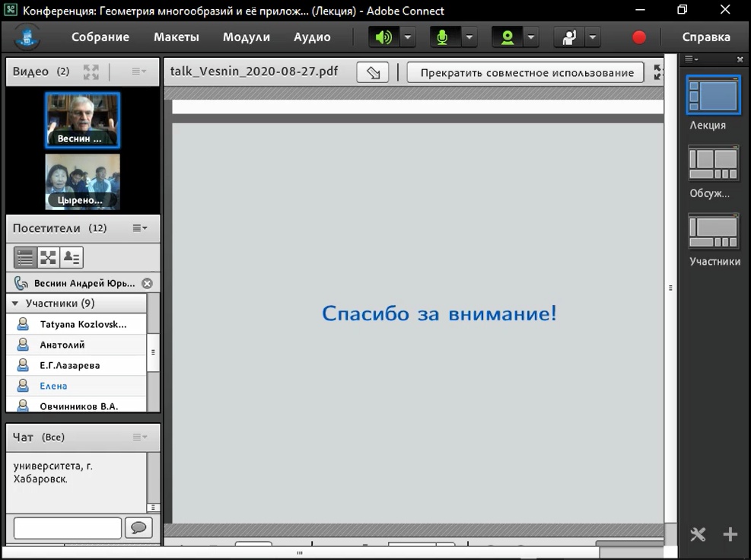This screenshot has width=751, height=560.
Task: Open the Макеты menu
Action: coord(176,37)
